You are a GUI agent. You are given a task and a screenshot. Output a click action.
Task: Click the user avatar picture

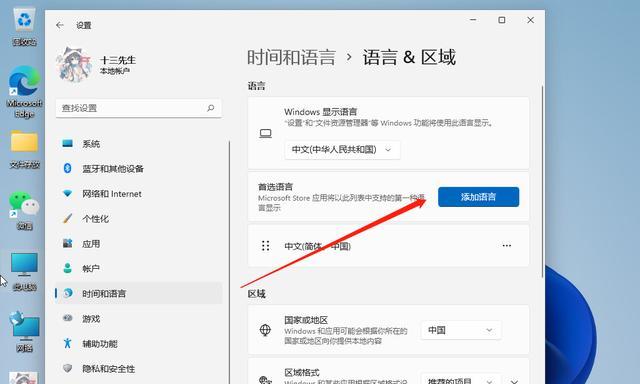pos(74,65)
